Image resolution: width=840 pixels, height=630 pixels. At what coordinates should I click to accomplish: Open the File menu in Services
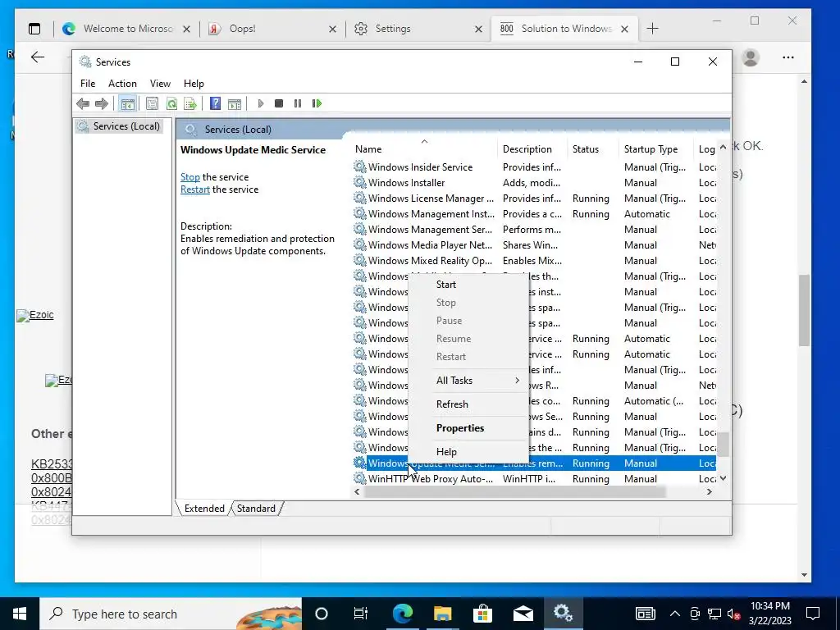point(88,84)
